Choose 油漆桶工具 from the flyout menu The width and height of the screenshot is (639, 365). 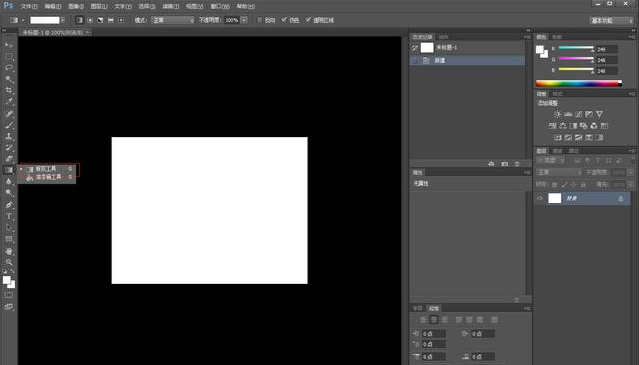48,177
